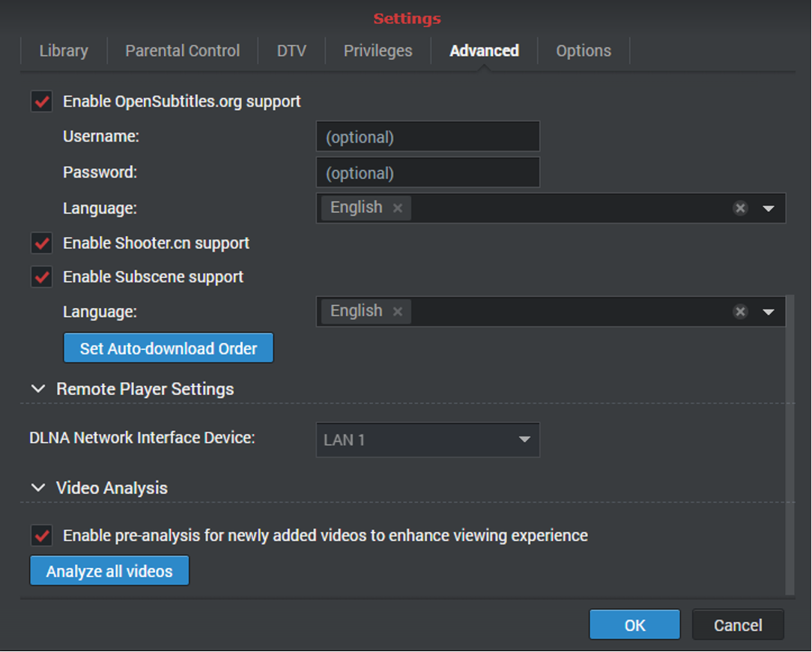This screenshot has width=812, height=652.
Task: Open OpenSubtitles language dropdown arrow
Action: click(x=769, y=208)
